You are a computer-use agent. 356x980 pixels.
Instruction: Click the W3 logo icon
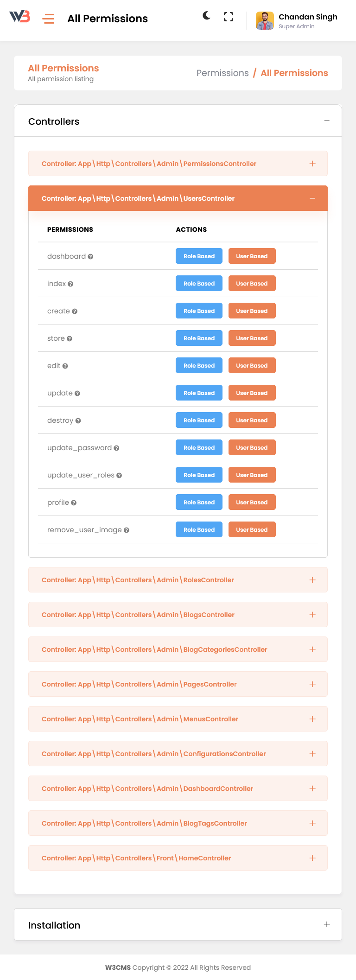pyautogui.click(x=20, y=17)
